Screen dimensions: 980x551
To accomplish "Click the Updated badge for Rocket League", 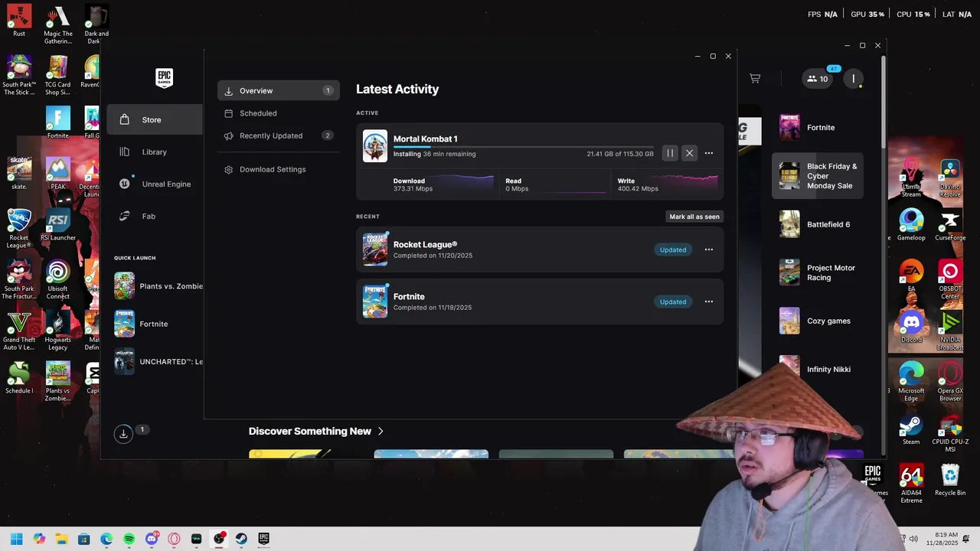I will click(673, 249).
